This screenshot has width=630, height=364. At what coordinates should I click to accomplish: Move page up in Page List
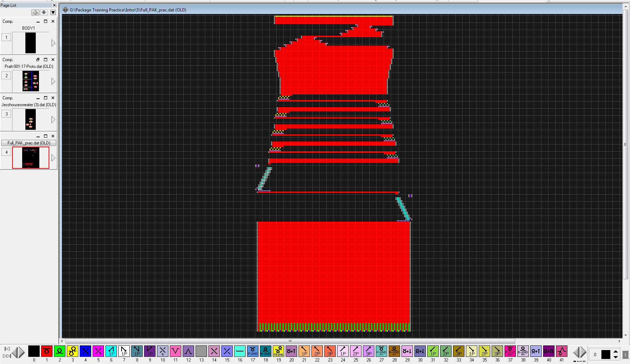[35, 13]
